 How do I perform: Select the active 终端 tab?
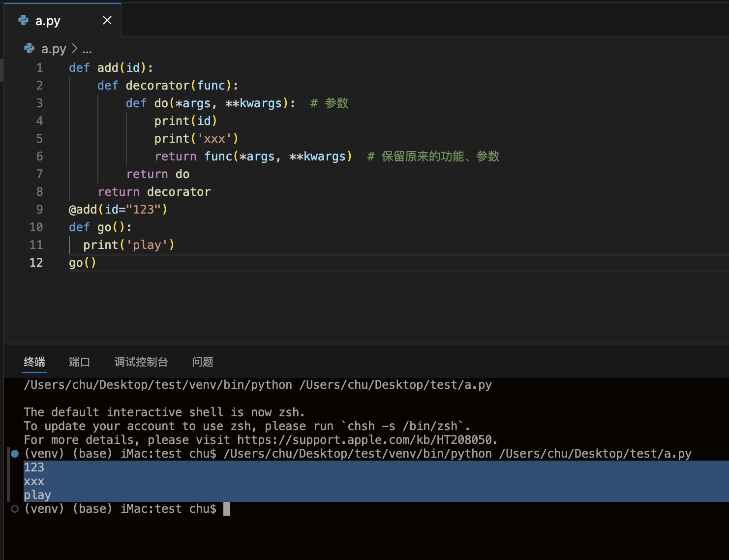(34, 362)
